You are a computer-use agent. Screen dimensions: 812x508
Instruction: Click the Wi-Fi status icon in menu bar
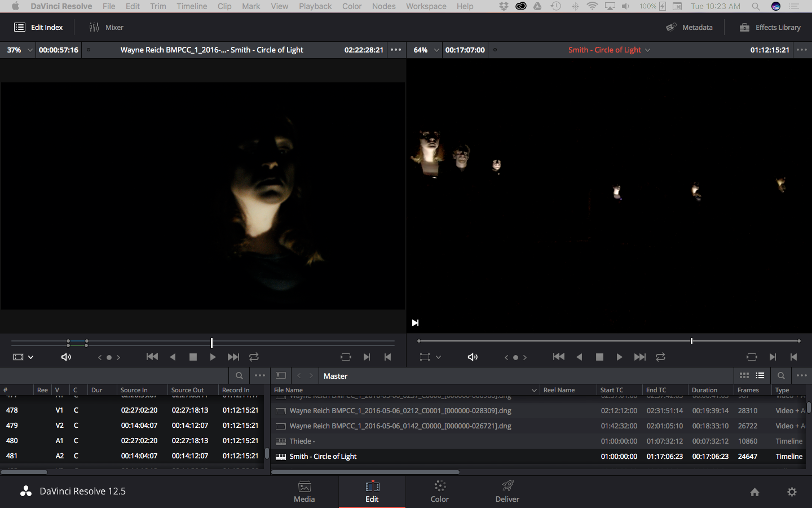592,6
